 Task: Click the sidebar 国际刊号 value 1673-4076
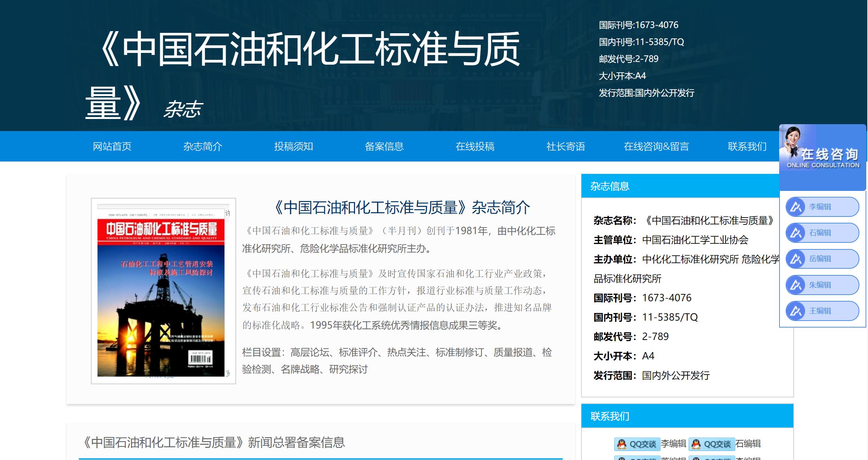point(667,298)
